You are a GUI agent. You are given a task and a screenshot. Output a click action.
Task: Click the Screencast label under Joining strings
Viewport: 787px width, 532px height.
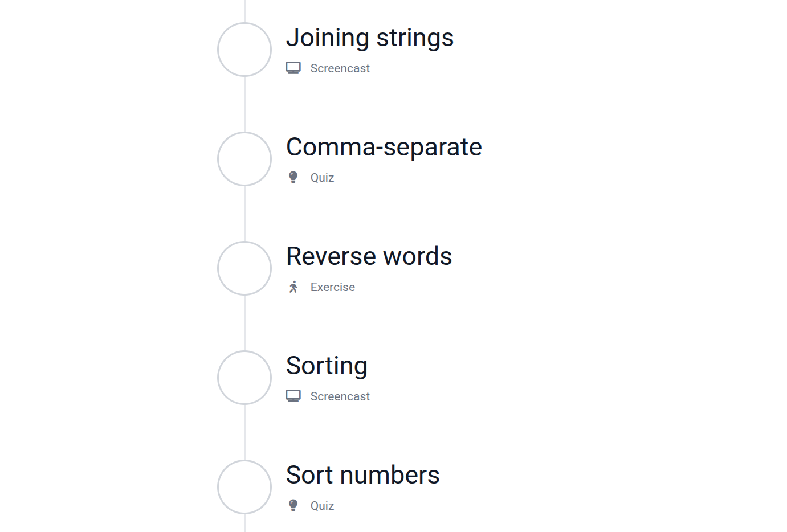340,68
